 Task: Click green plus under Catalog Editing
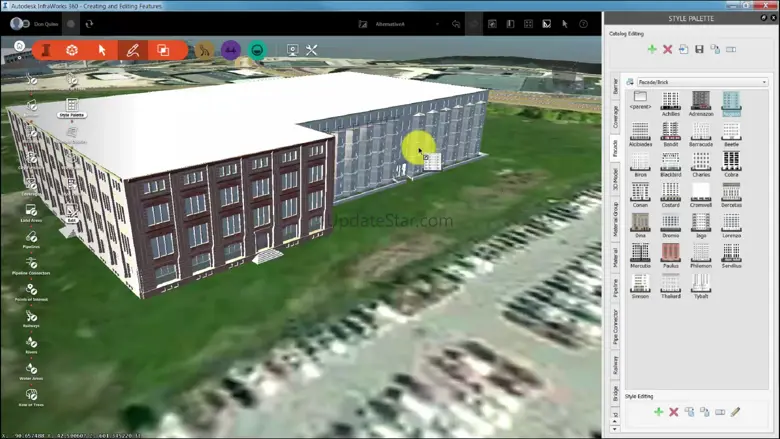click(652, 49)
